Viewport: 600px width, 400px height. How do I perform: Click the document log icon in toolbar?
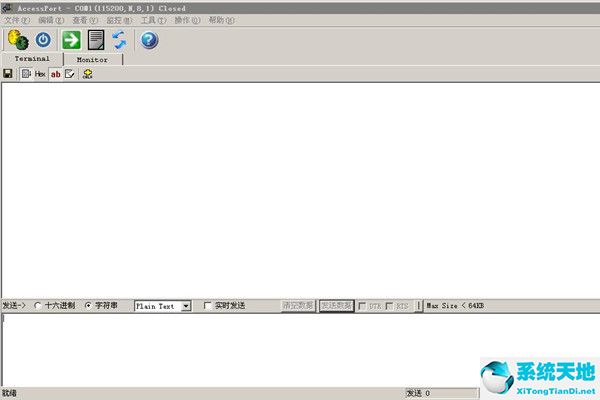click(x=96, y=40)
